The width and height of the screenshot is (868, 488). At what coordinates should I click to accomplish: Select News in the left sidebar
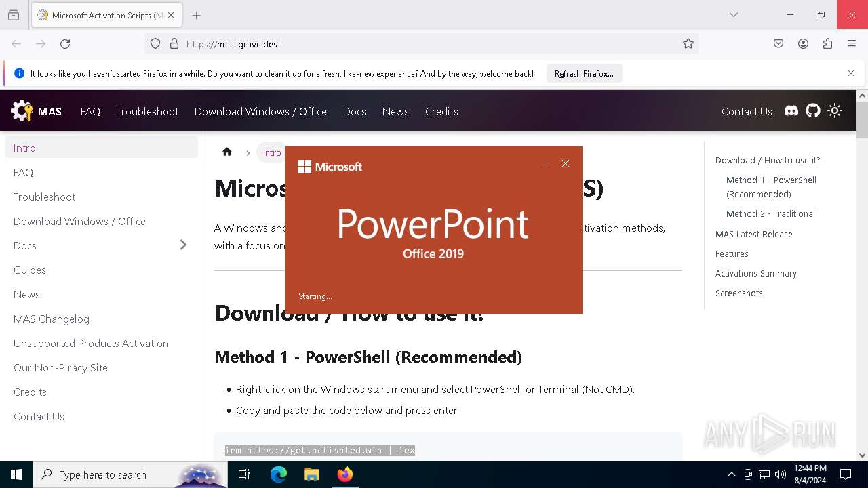102,294
